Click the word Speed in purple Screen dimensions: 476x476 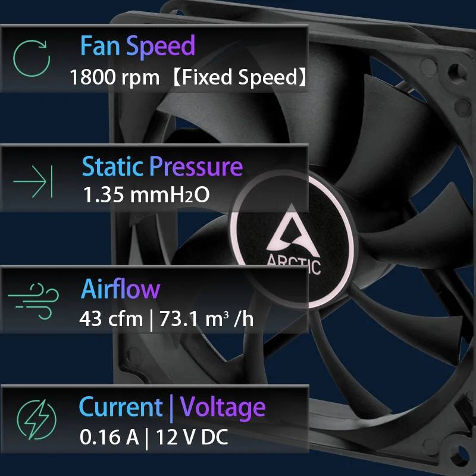[161, 47]
